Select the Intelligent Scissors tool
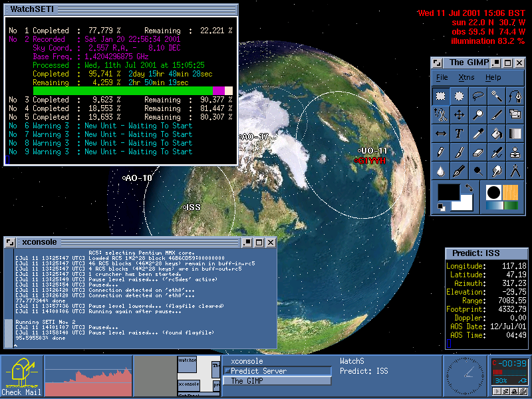Screen dimensions: 532x399 point(441,114)
